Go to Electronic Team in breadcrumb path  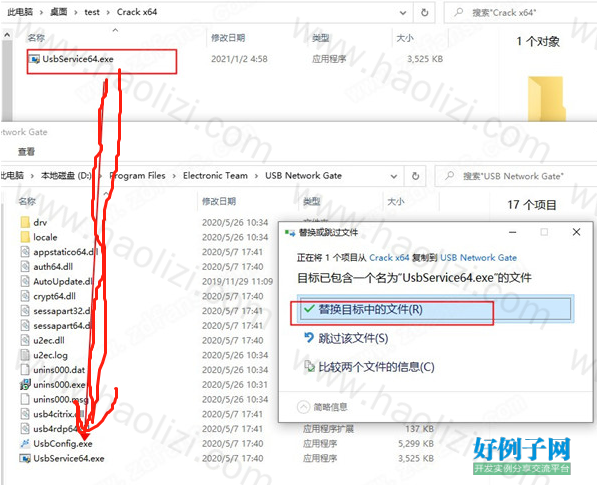click(215, 175)
